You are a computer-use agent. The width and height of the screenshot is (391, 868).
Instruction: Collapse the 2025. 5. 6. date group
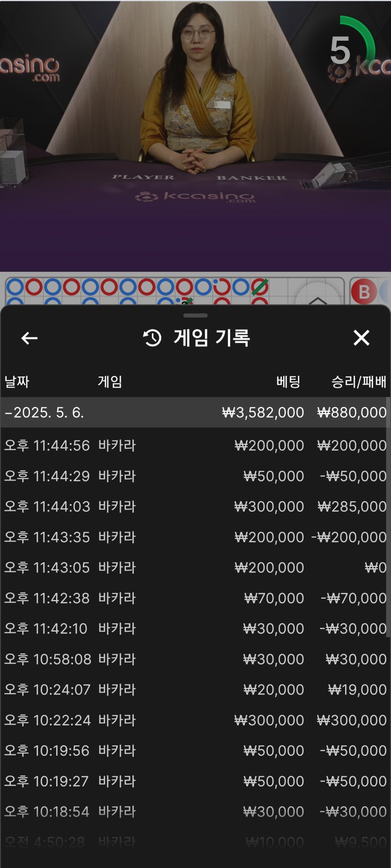pyautogui.click(x=195, y=412)
